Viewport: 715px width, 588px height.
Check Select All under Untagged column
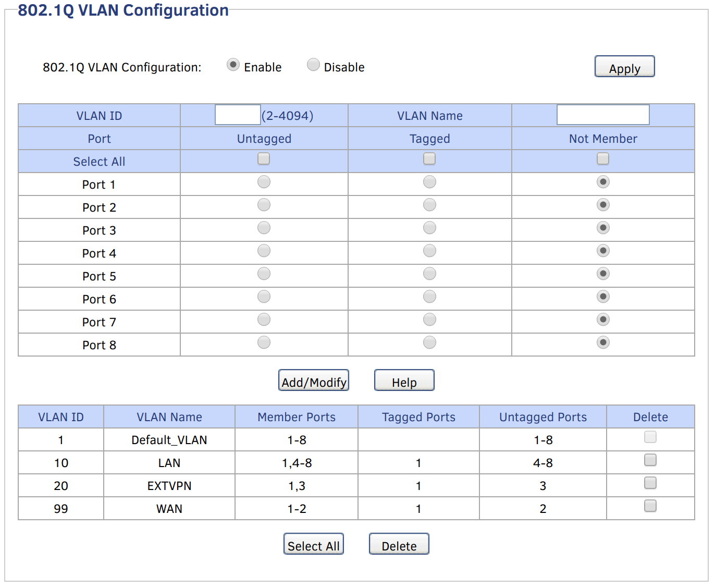(264, 158)
